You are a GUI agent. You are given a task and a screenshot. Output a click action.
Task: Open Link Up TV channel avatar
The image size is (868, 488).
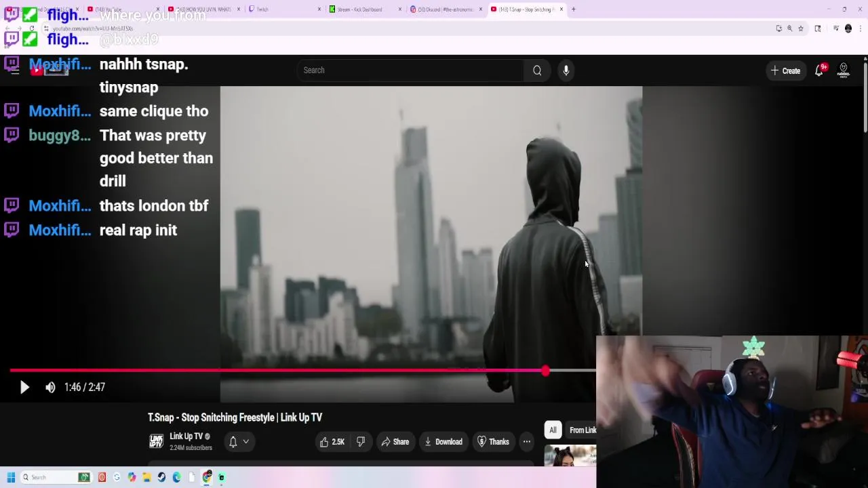[156, 441]
